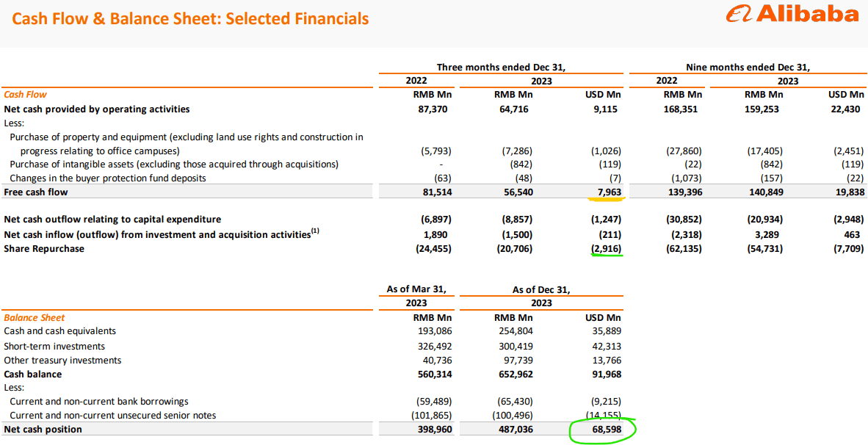Click the 'Net cash provided by operating activities' row label
The width and height of the screenshot is (868, 445).
coord(97,109)
